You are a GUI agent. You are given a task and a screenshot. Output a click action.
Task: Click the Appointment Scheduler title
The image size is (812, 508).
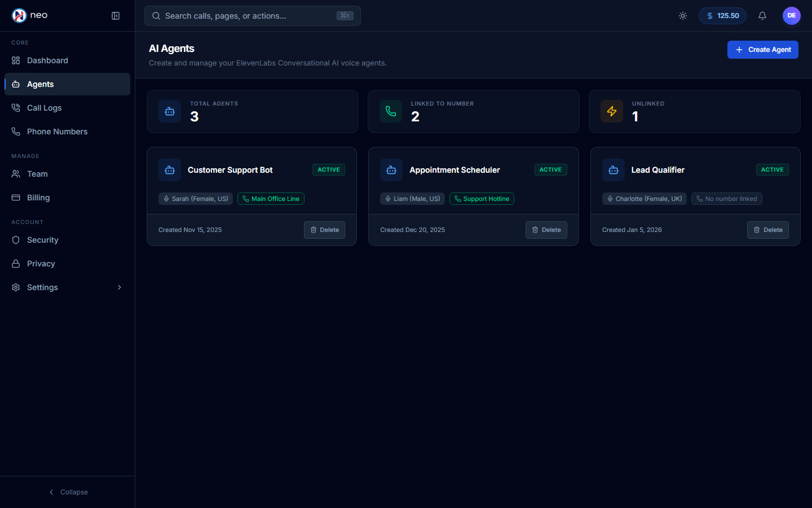tap(454, 170)
